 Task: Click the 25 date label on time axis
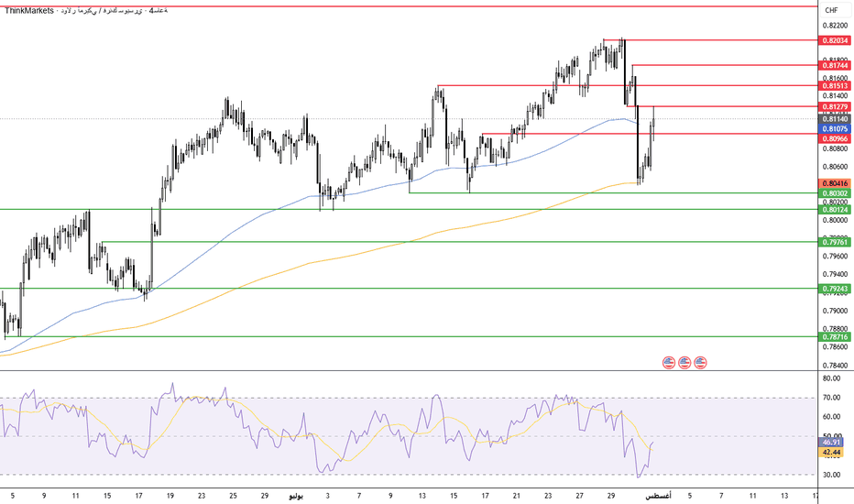233,496
